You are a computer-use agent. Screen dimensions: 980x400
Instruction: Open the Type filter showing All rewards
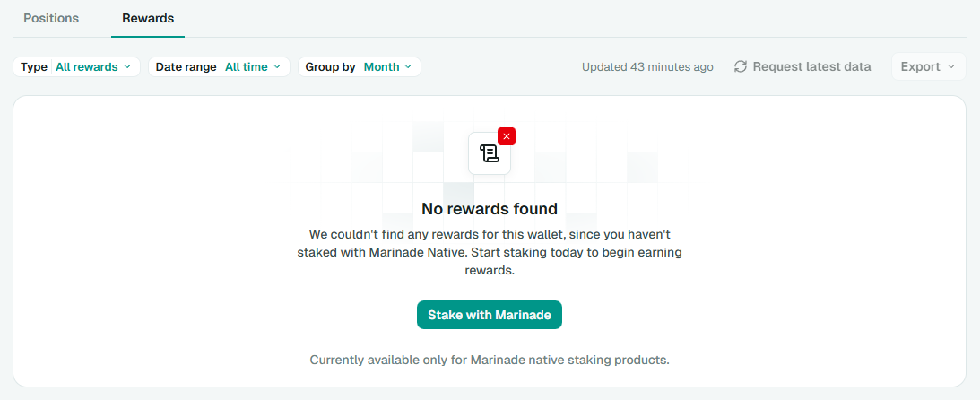click(77, 66)
